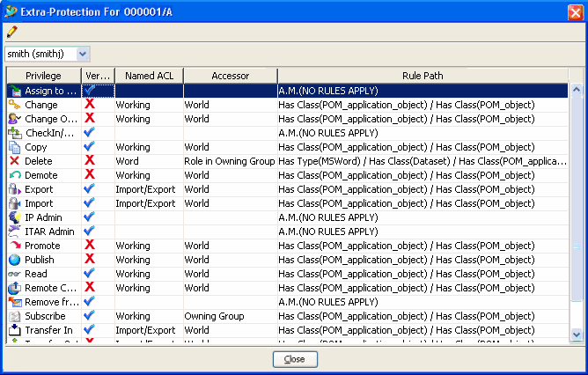The height and width of the screenshot is (375, 588).
Task: Click the Subscribe privilege icon
Action: [x=14, y=316]
